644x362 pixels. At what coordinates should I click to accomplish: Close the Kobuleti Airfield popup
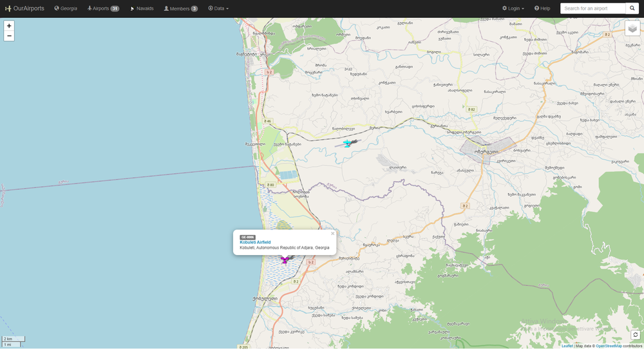coord(333,233)
